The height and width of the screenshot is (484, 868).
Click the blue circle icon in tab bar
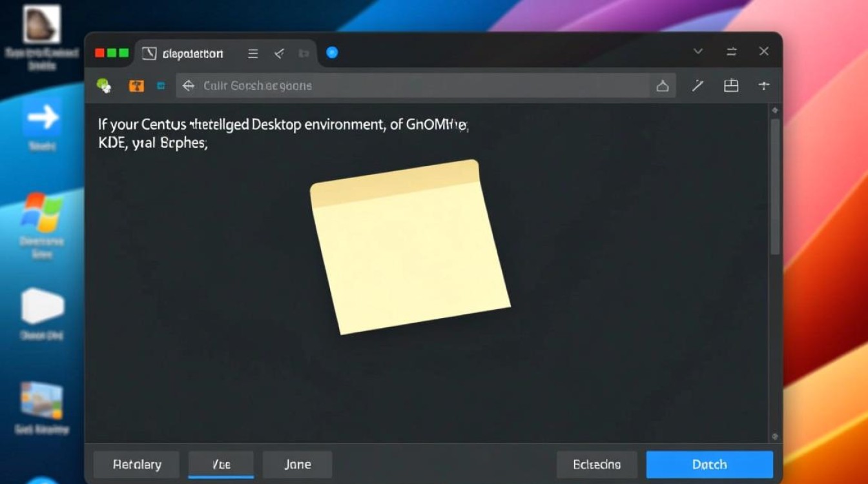(x=332, y=53)
